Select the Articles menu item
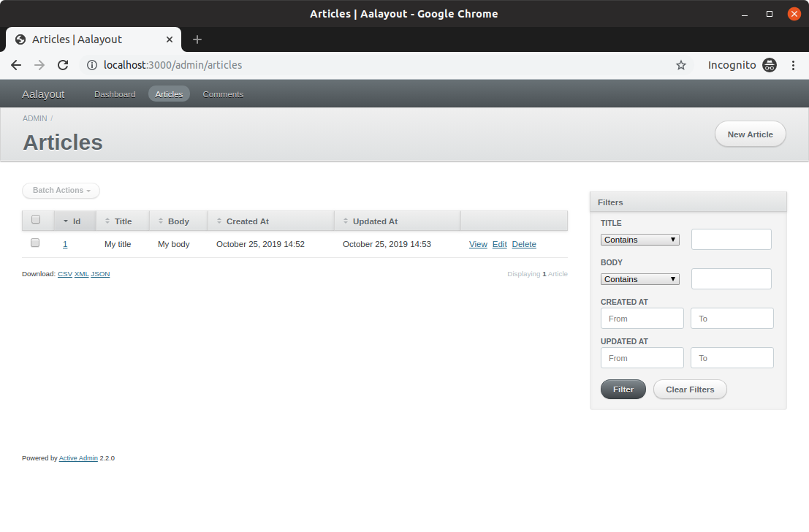Image resolution: width=809 pixels, height=532 pixels. pyautogui.click(x=170, y=94)
